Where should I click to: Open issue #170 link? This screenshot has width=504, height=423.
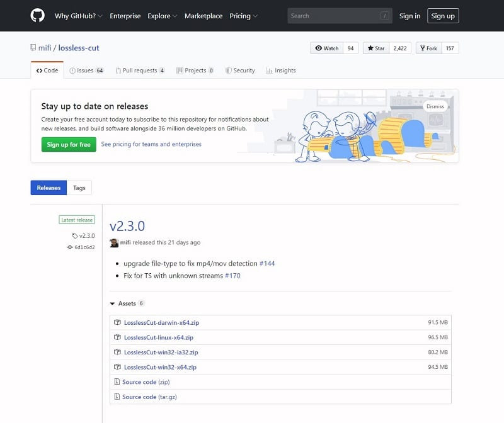click(x=232, y=276)
